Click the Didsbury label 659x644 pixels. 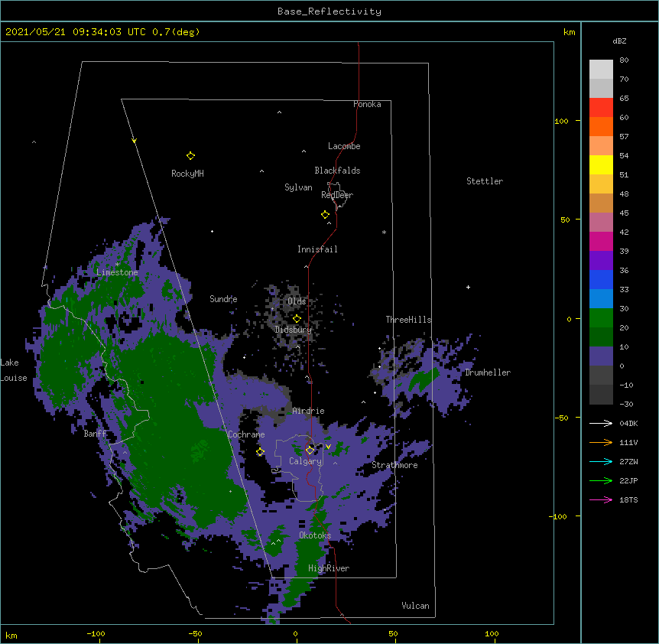(x=294, y=330)
